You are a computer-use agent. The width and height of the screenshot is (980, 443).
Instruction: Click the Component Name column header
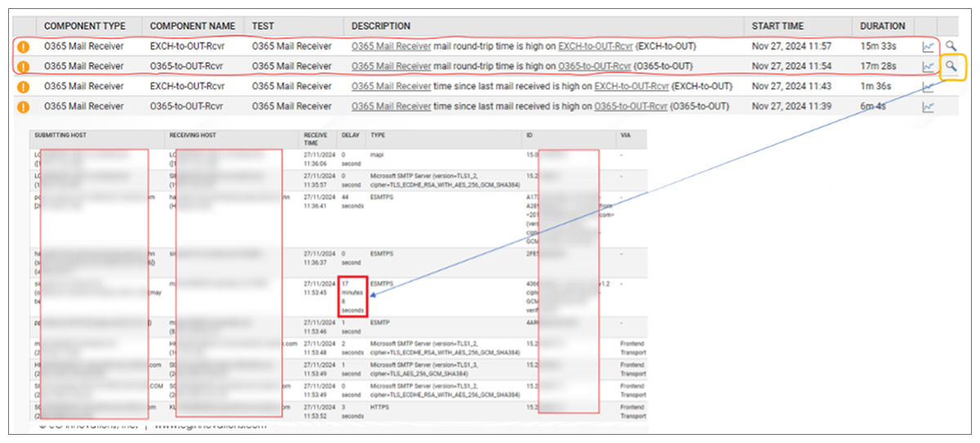[193, 26]
